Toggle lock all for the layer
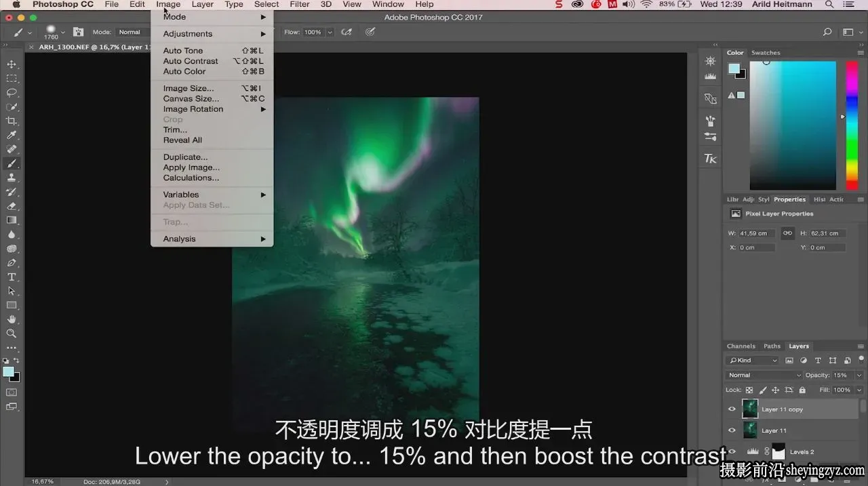The width and height of the screenshot is (868, 486). (802, 390)
